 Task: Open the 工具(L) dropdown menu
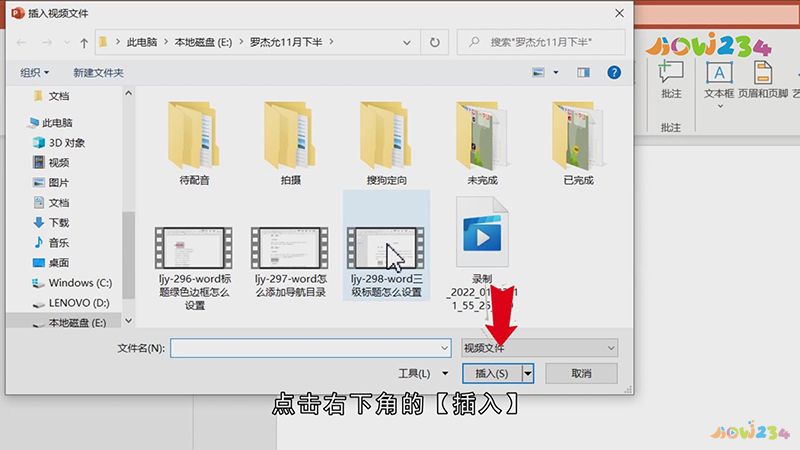point(423,373)
